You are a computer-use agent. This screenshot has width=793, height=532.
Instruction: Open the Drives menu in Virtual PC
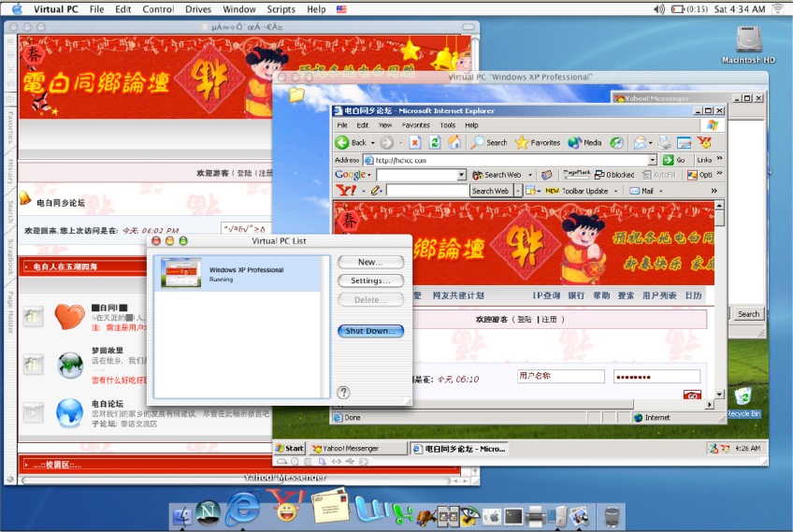197,9
